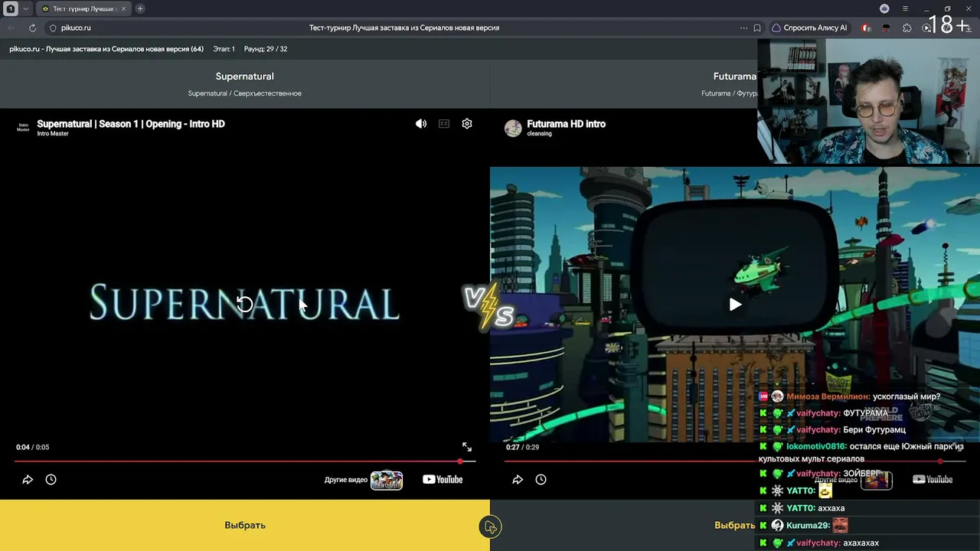Open the tab counter button
Viewport: 980px width, 551px height.
[11, 8]
